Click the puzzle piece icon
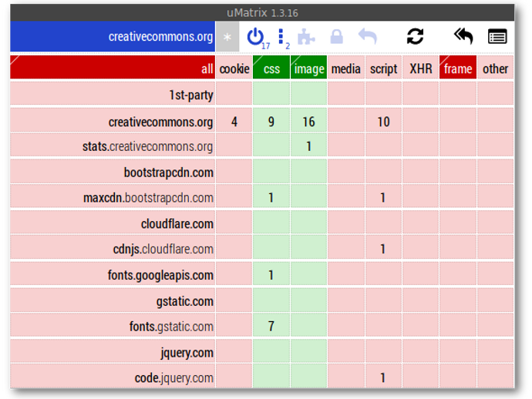 coord(306,37)
